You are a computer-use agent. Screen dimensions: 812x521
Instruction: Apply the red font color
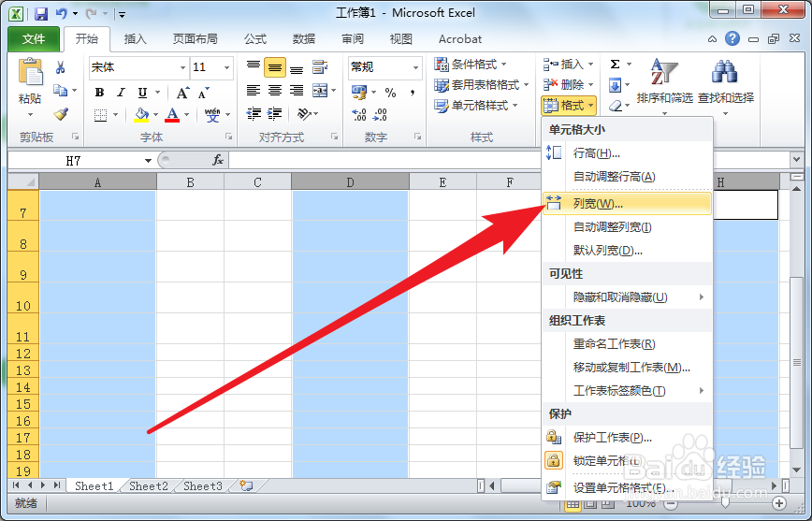pos(172,114)
